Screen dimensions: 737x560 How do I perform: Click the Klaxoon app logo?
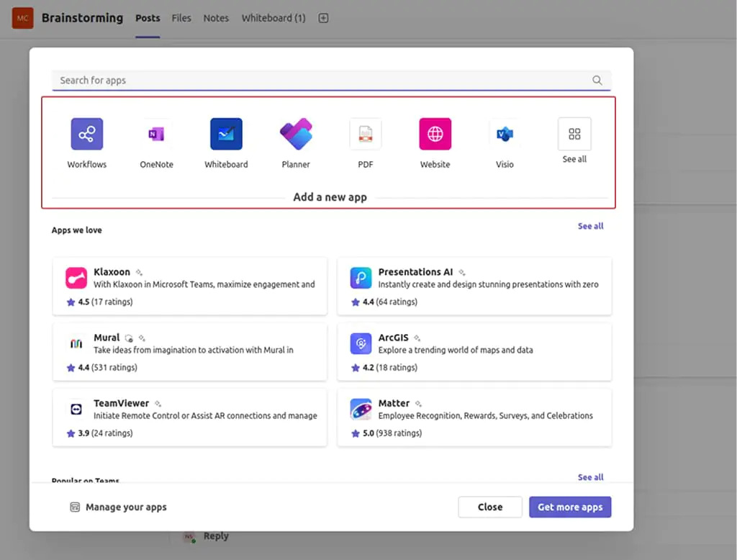[76, 277]
